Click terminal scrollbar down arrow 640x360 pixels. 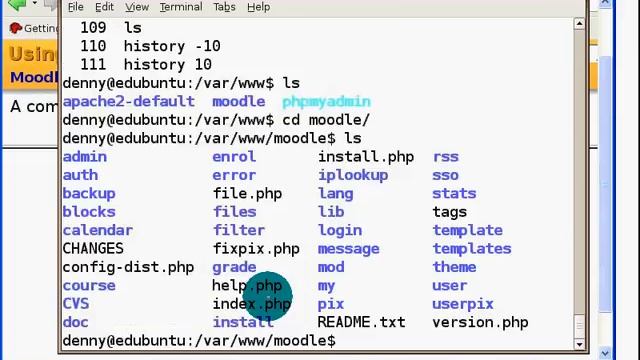pos(579,344)
